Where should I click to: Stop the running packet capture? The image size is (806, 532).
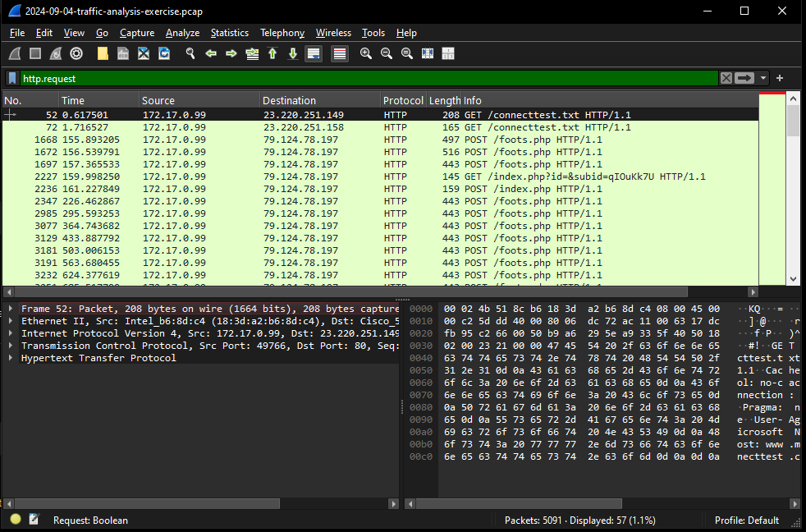[x=35, y=53]
